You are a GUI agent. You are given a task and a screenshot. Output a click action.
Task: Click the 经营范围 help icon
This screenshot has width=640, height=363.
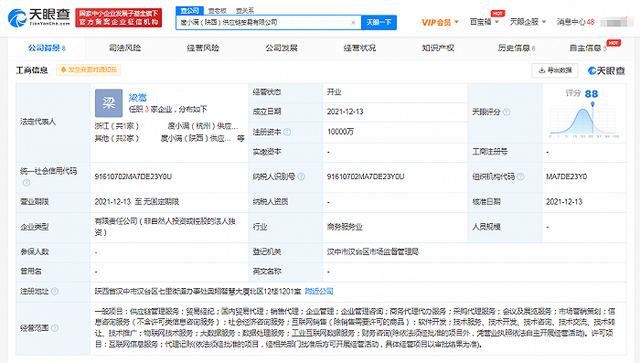(x=54, y=328)
